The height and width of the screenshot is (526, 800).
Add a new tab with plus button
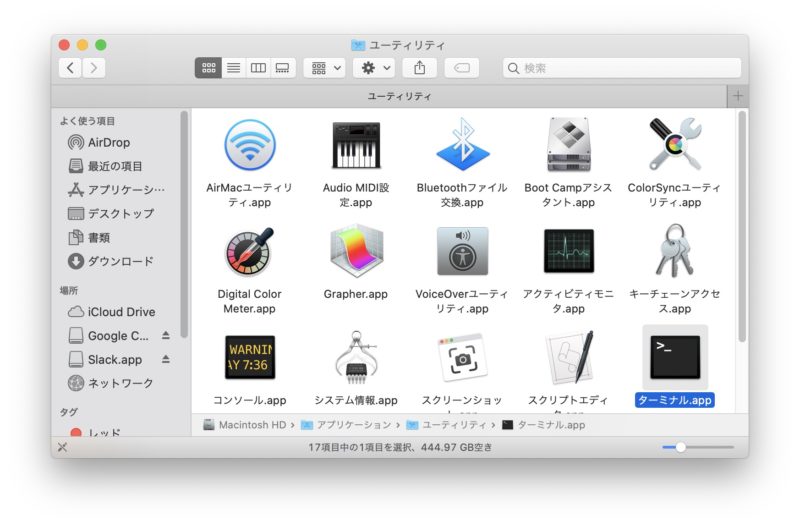point(738,96)
